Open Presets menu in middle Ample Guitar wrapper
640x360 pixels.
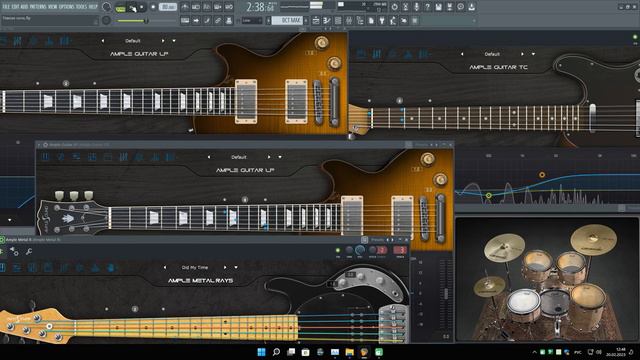click(421, 145)
